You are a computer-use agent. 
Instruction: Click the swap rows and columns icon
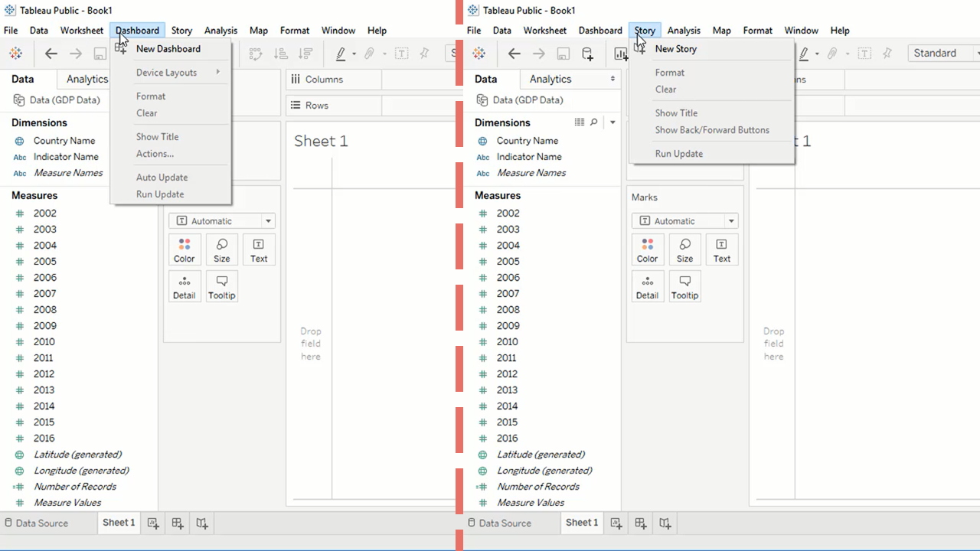point(256,54)
